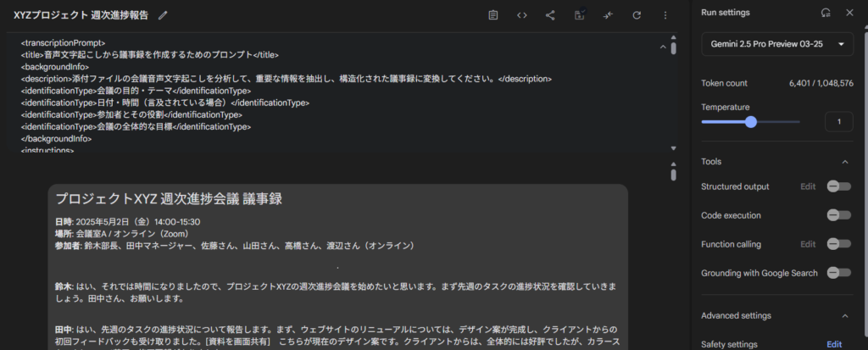868x350 pixels.
Task: Toggle Grounding with Google Search on
Action: [838, 273]
